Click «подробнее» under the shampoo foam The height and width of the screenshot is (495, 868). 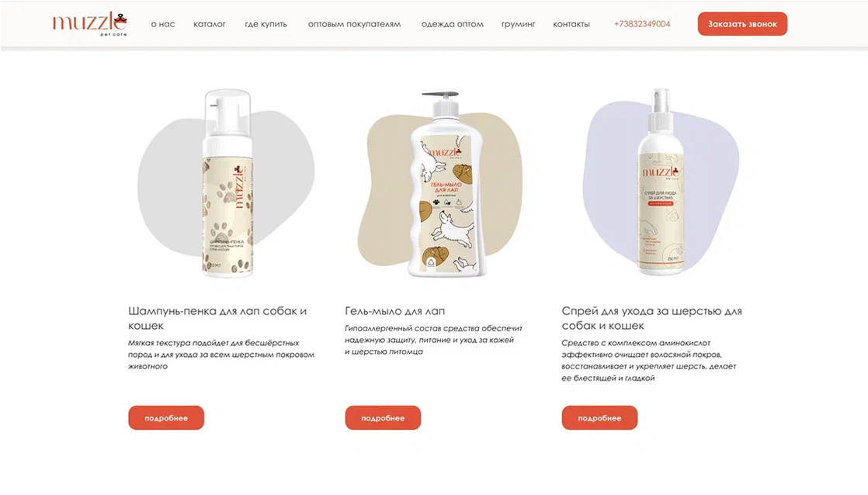166,417
